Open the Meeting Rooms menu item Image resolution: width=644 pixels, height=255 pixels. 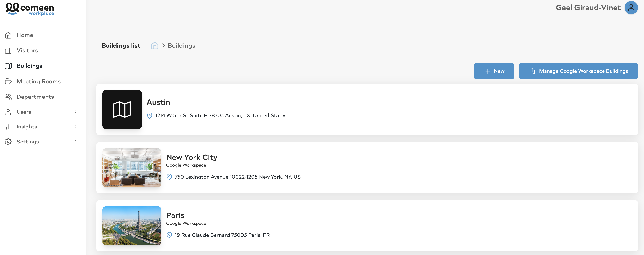click(39, 82)
